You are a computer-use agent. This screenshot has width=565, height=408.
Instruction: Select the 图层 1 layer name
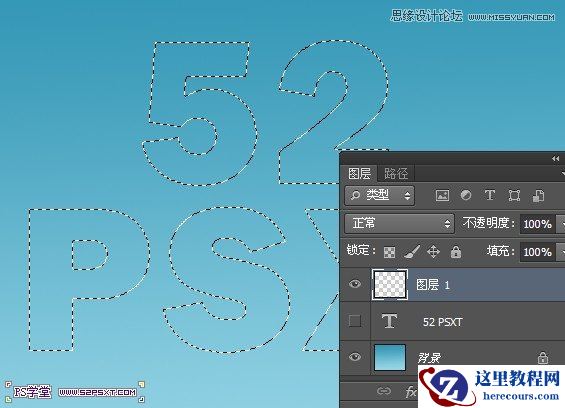click(x=433, y=285)
